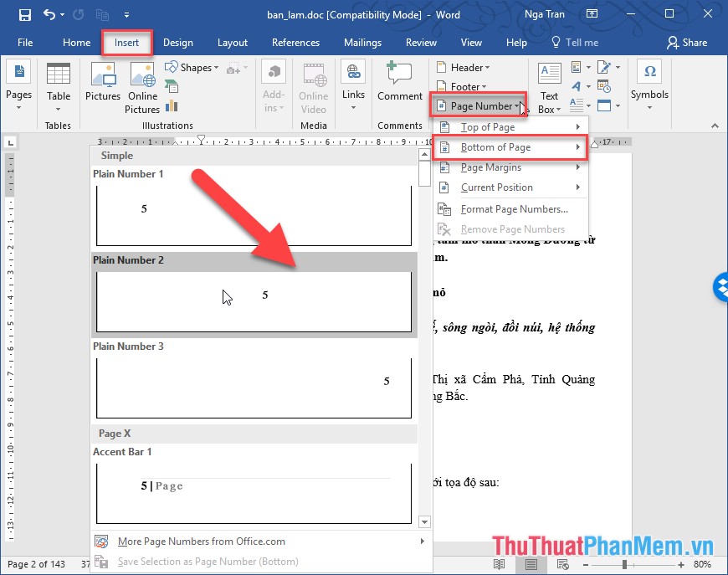Switch to the References tab
728x575 pixels.
pyautogui.click(x=295, y=43)
